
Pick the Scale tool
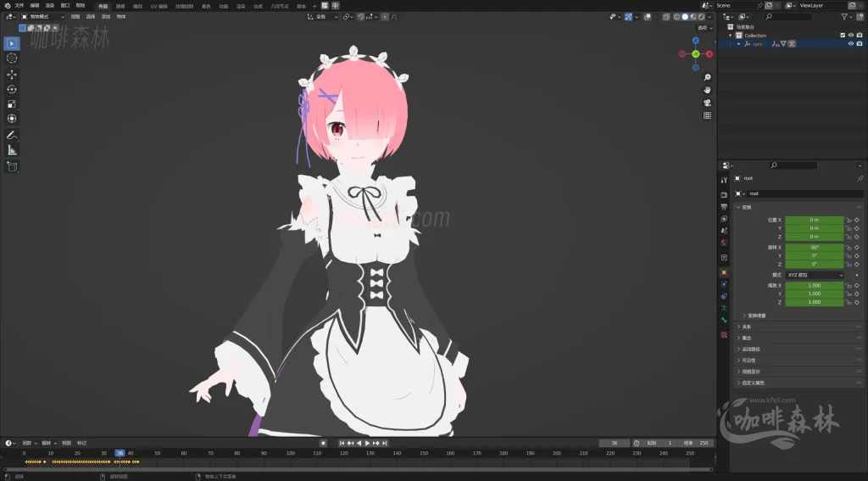click(x=12, y=104)
